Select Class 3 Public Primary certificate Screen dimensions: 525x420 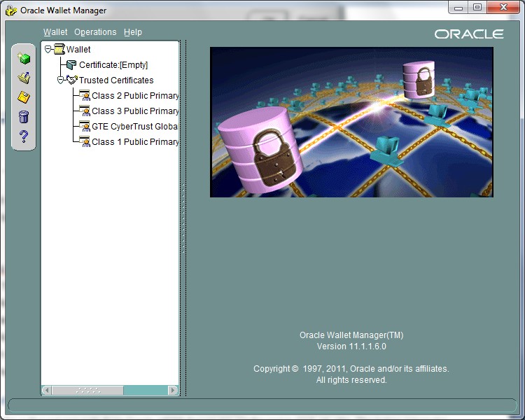(135, 111)
